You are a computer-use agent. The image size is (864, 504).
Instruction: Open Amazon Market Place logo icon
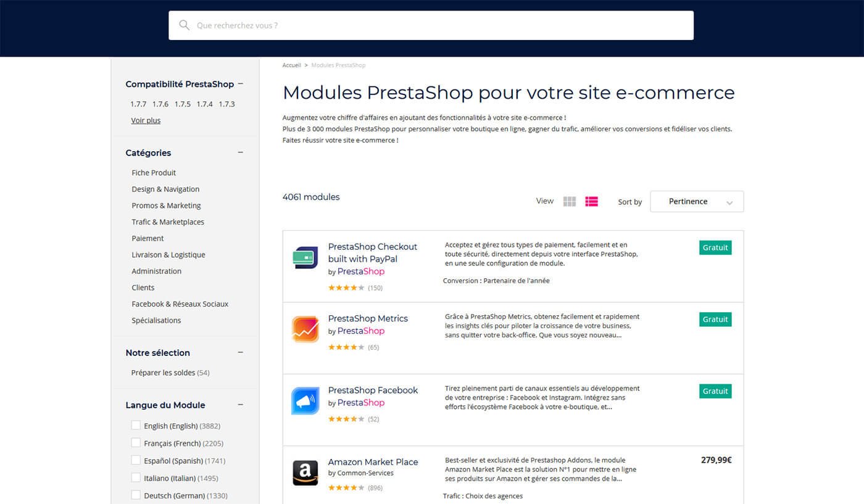coord(305,473)
